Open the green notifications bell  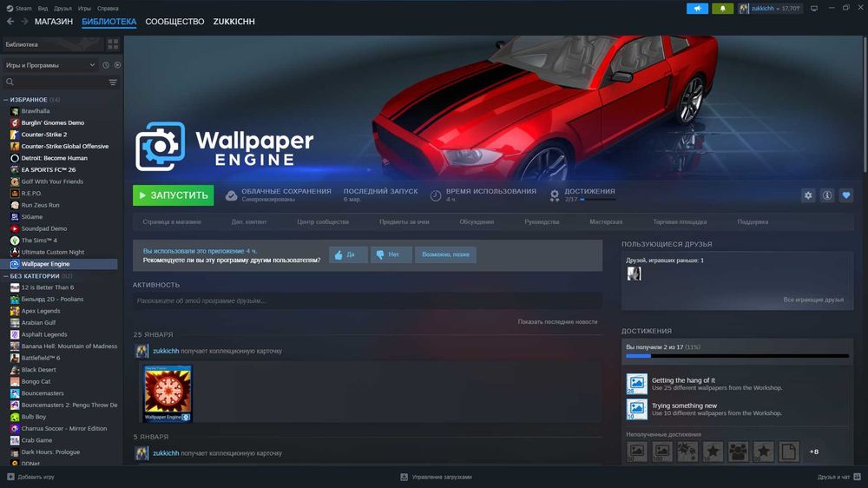(722, 9)
